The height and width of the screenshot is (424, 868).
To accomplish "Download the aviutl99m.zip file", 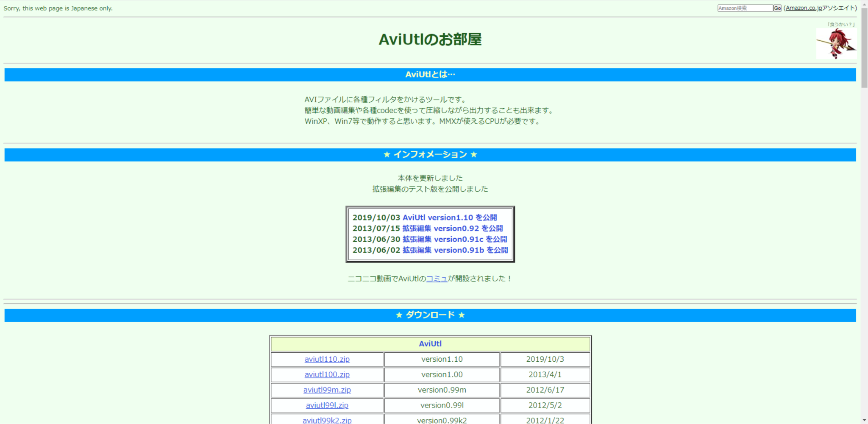I will click(327, 390).
